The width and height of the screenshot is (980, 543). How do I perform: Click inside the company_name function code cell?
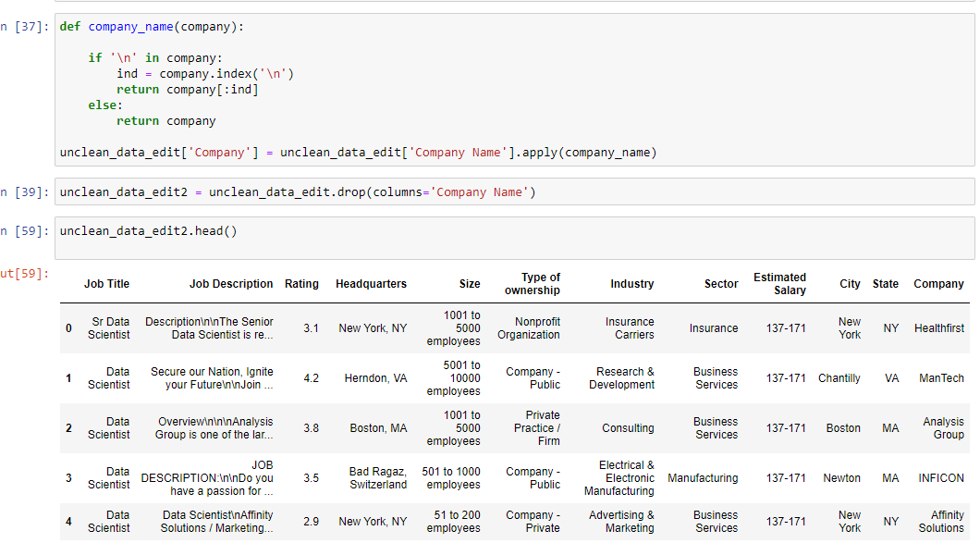[514, 90]
